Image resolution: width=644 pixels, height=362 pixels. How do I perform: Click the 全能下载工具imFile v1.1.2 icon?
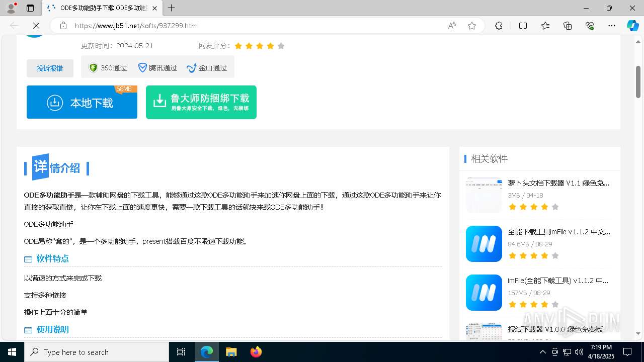pos(484,244)
